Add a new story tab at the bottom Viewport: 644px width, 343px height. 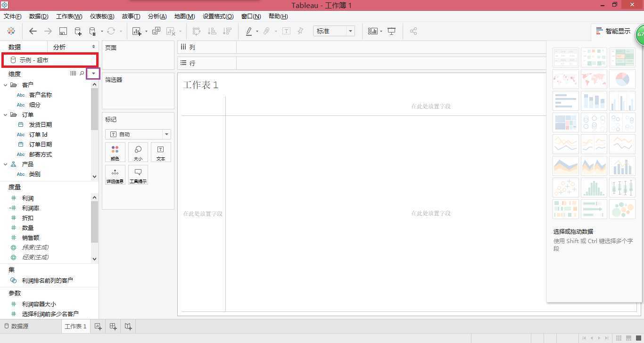click(128, 326)
